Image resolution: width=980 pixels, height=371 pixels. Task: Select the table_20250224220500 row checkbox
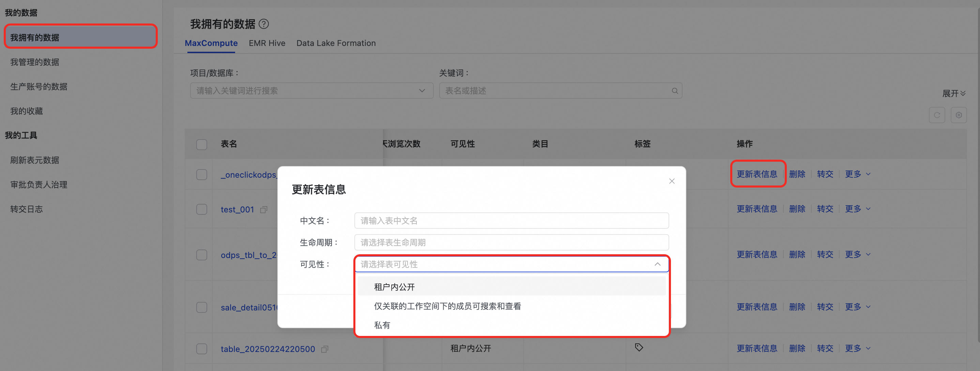pyautogui.click(x=202, y=349)
